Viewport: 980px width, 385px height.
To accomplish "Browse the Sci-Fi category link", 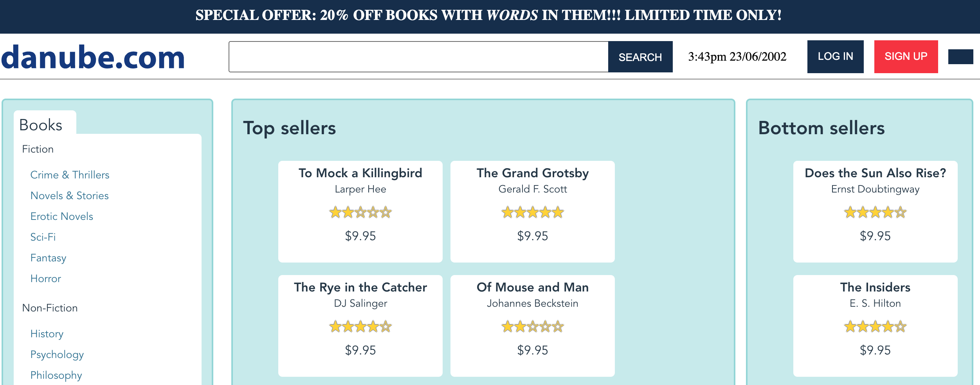I will 43,237.
